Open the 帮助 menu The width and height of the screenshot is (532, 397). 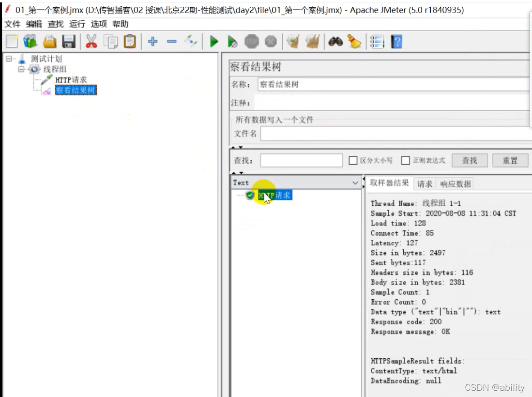pyautogui.click(x=121, y=24)
